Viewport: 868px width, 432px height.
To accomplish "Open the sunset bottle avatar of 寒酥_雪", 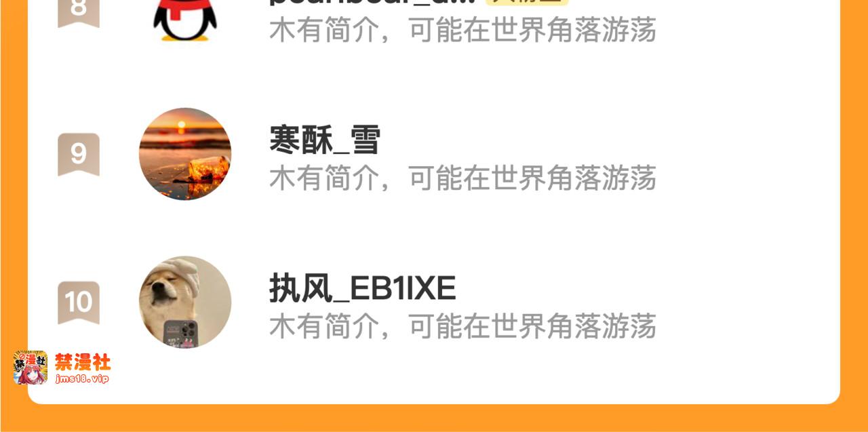I will (x=185, y=154).
